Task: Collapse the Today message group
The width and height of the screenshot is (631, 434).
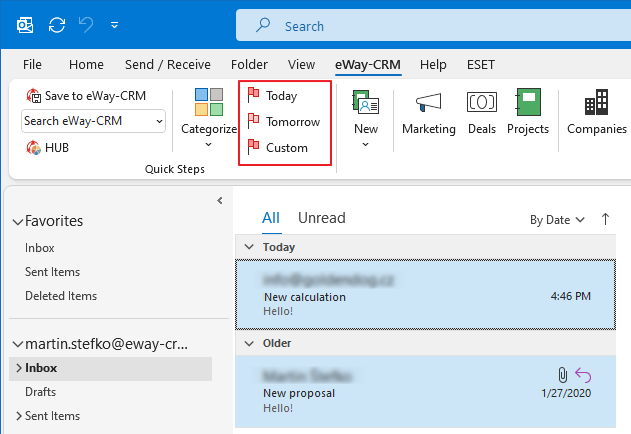Action: [x=249, y=247]
